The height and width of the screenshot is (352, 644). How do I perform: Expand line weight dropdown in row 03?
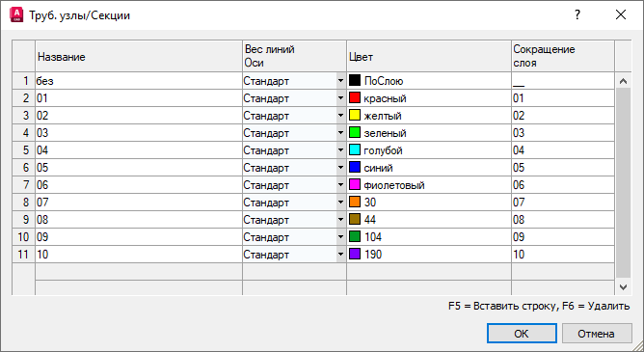coord(341,133)
